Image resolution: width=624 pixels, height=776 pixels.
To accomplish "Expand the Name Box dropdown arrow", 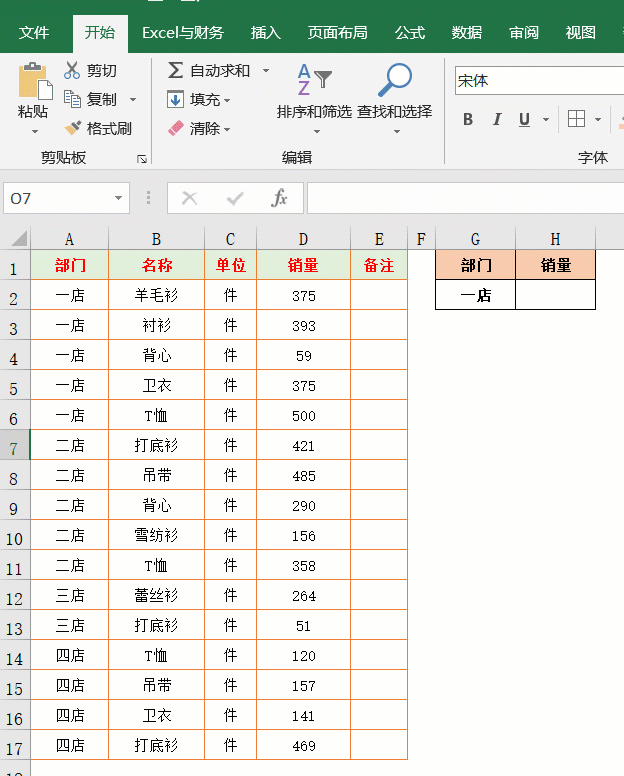I will pos(118,198).
